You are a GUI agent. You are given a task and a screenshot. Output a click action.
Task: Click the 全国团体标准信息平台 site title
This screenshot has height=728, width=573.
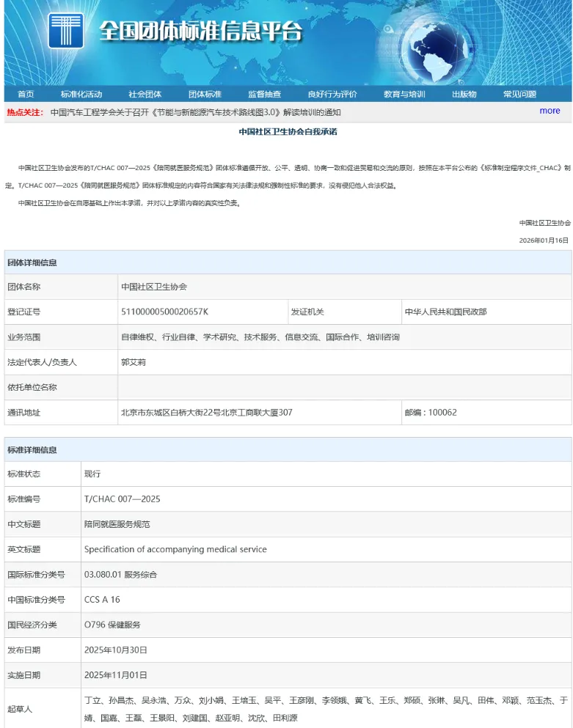point(200,31)
